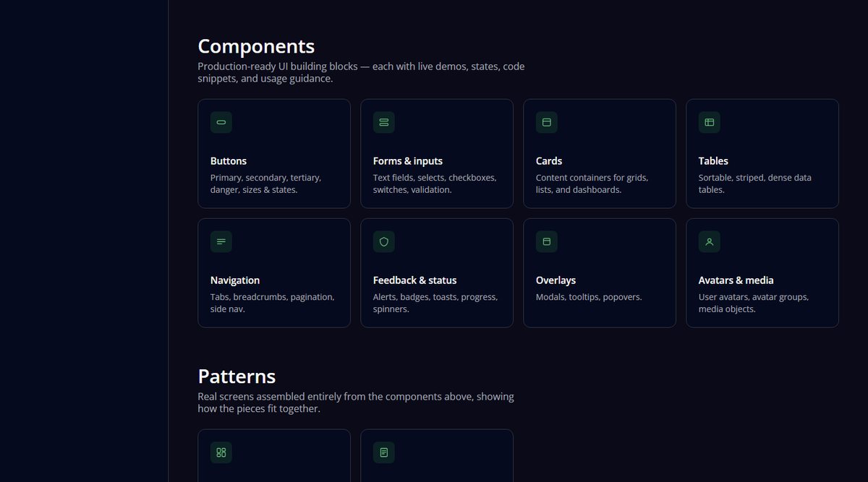Click the Navigation card icon
Image resolution: width=868 pixels, height=482 pixels.
point(221,241)
